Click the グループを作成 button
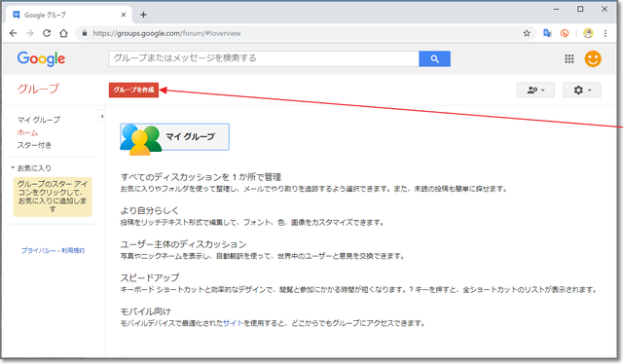The width and height of the screenshot is (623, 364). (x=134, y=90)
